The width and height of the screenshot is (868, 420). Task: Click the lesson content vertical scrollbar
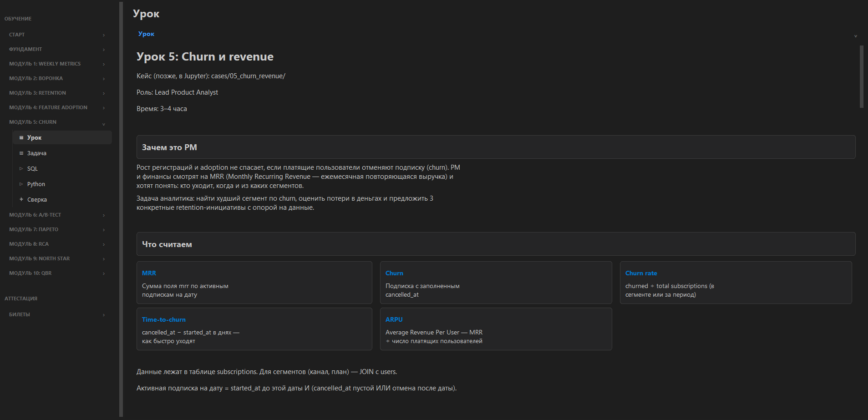coord(861,76)
